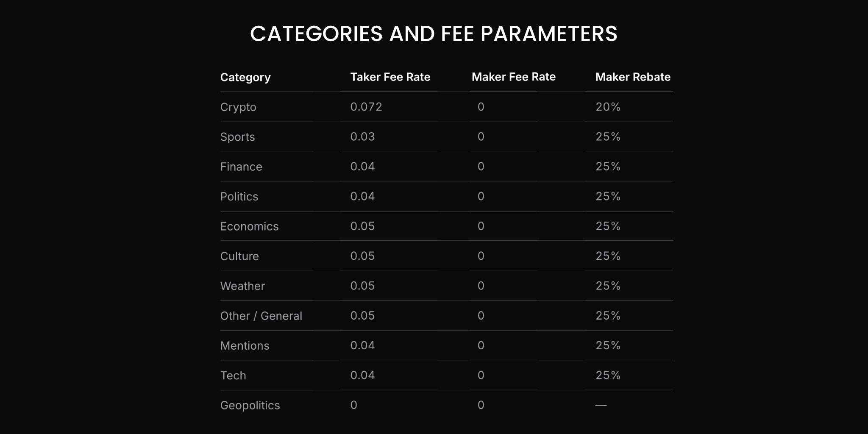Click the dash in the Geopolitics rebate cell
The width and height of the screenshot is (868, 434).
(601, 405)
